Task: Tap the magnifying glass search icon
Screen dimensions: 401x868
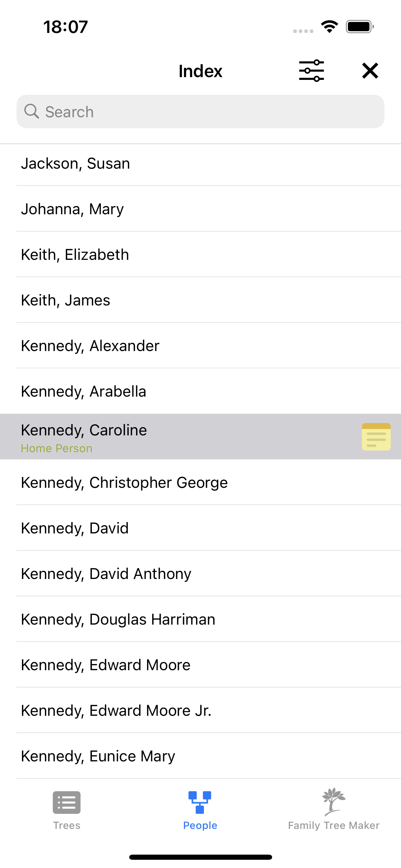Action: [32, 111]
